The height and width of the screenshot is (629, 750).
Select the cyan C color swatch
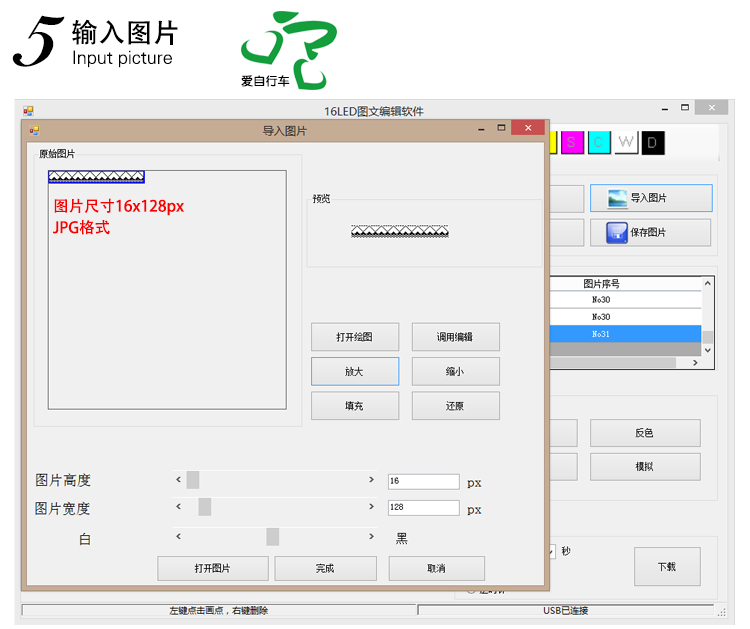tap(599, 142)
